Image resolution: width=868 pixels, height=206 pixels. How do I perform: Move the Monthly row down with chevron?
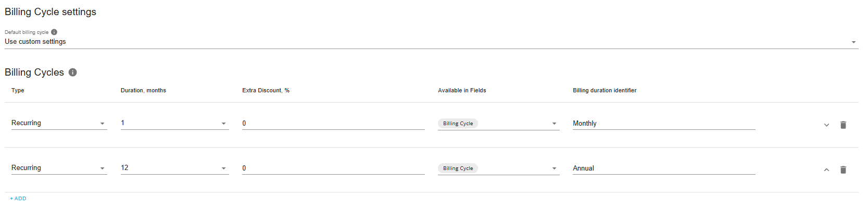point(826,125)
